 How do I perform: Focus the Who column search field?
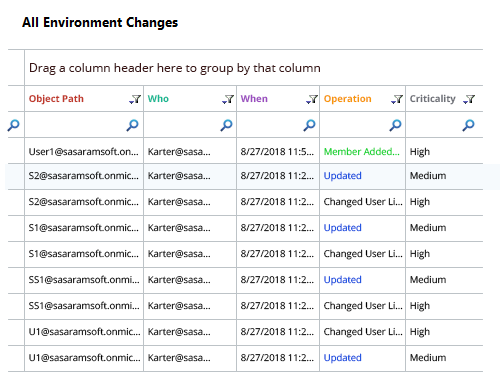click(183, 125)
